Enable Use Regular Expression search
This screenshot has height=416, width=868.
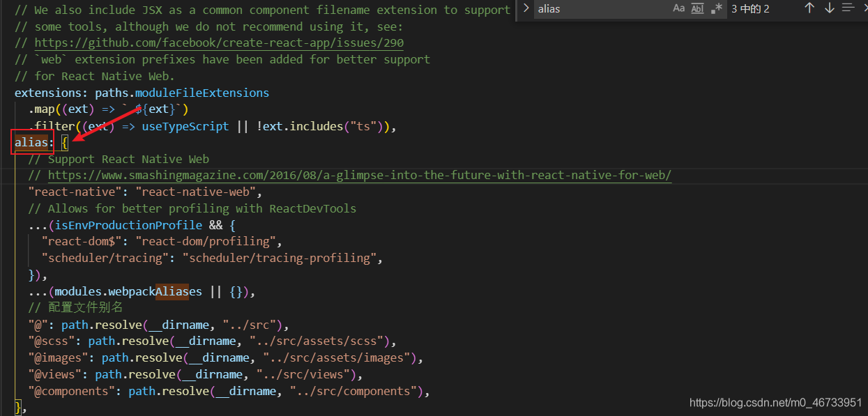pos(716,8)
